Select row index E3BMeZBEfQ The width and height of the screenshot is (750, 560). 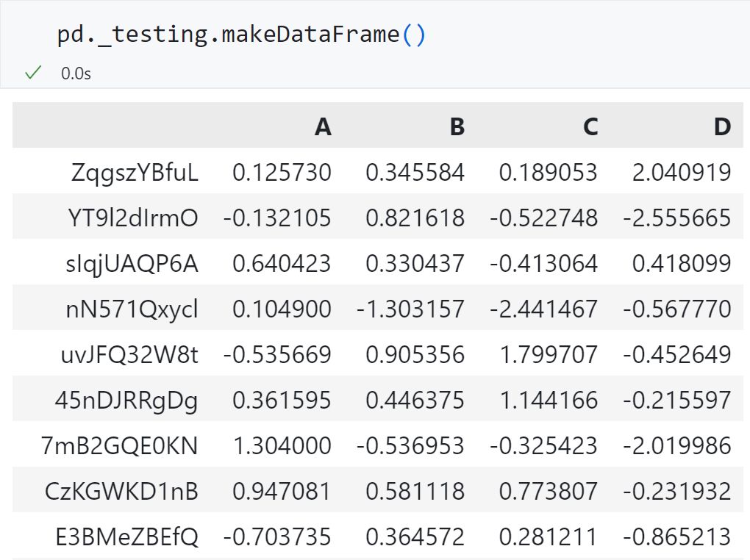pyautogui.click(x=126, y=536)
